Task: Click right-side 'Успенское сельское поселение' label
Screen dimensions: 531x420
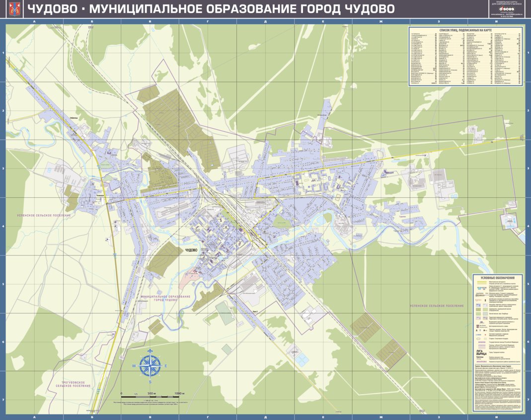Action: click(438, 305)
